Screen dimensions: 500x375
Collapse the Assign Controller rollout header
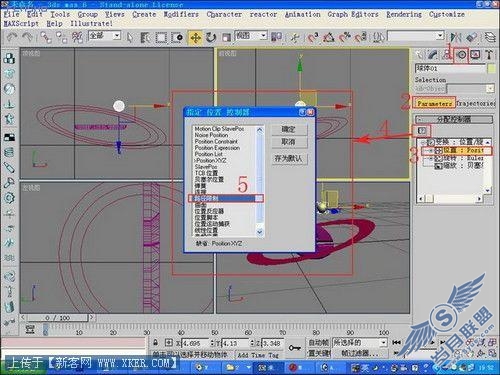(x=454, y=119)
